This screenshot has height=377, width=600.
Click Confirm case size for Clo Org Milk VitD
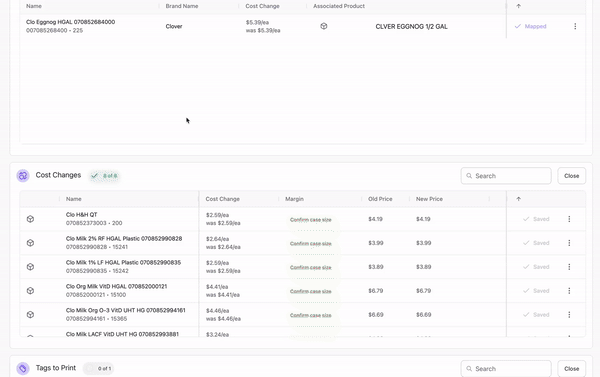tap(311, 292)
